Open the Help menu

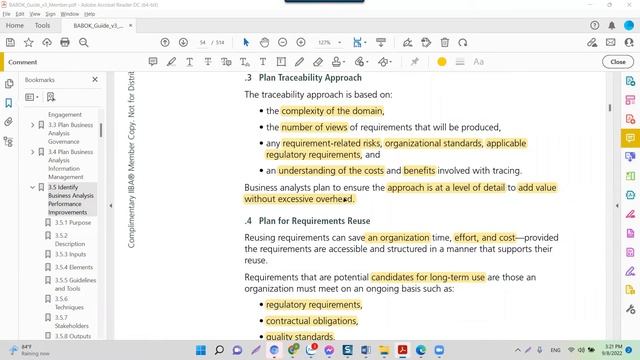pos(90,14)
